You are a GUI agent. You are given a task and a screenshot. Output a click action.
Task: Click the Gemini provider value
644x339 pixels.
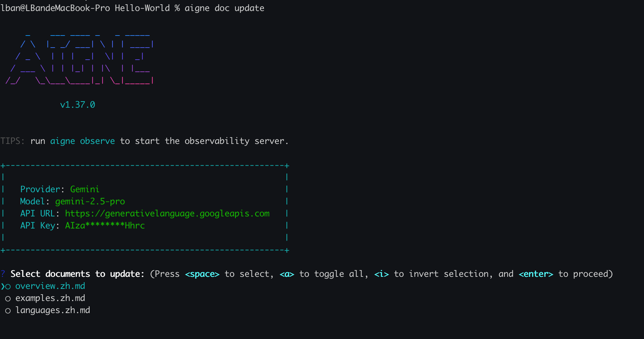coord(85,189)
